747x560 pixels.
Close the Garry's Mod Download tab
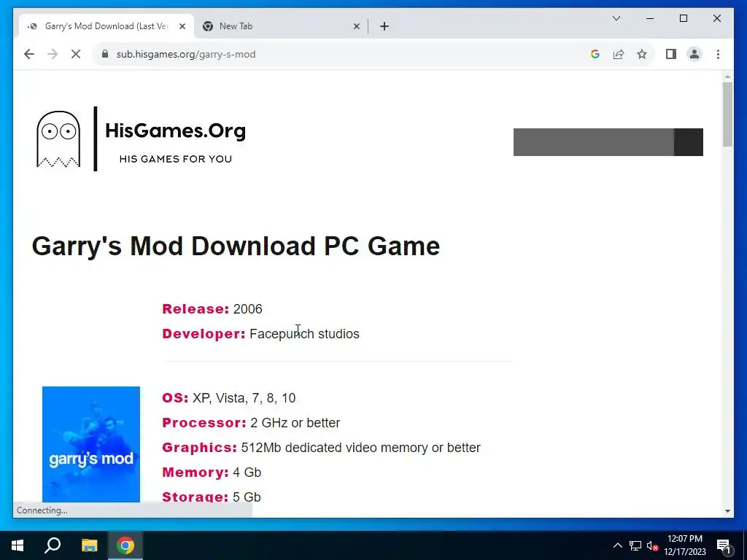pyautogui.click(x=182, y=27)
